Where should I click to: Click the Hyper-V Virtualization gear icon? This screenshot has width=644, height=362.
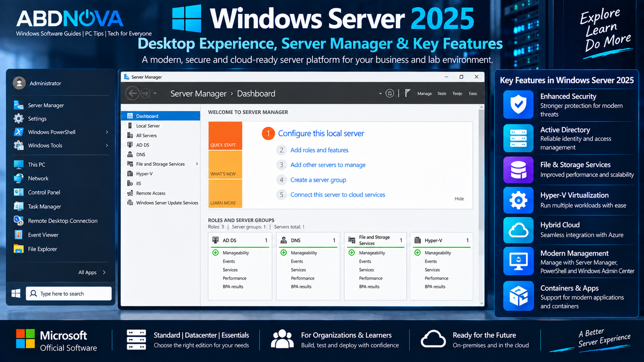[x=518, y=200]
